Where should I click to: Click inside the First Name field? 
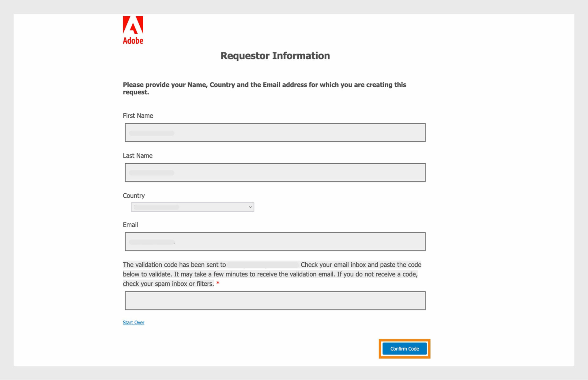coord(275,132)
